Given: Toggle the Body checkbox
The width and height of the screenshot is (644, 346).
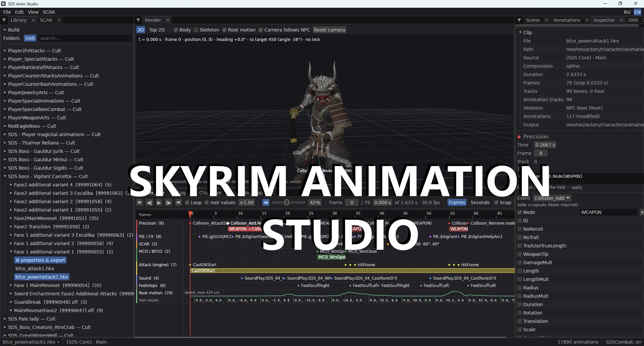Looking at the screenshot, I should tap(175, 30).
